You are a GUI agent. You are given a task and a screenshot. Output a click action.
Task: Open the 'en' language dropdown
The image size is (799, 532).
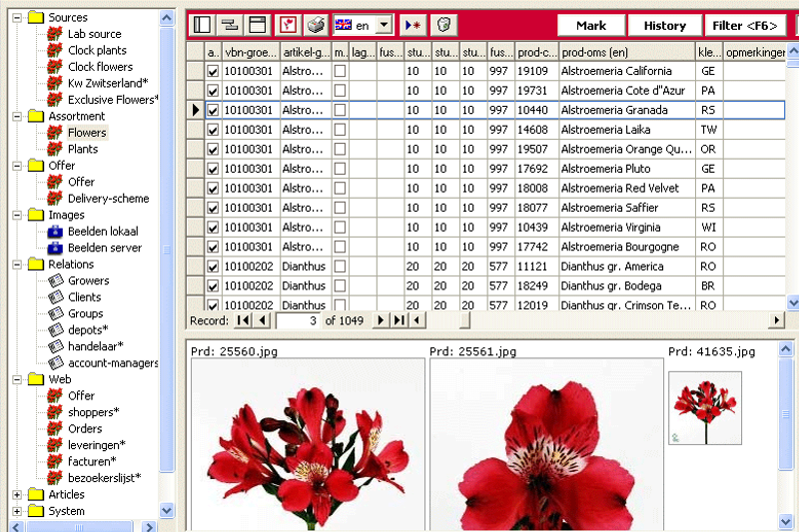384,25
